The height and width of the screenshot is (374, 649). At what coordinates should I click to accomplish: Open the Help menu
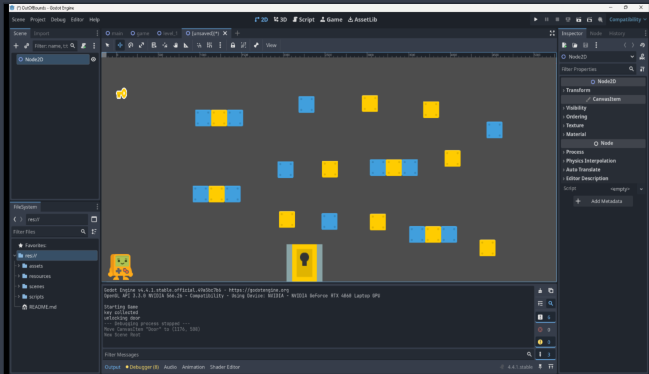[94, 19]
